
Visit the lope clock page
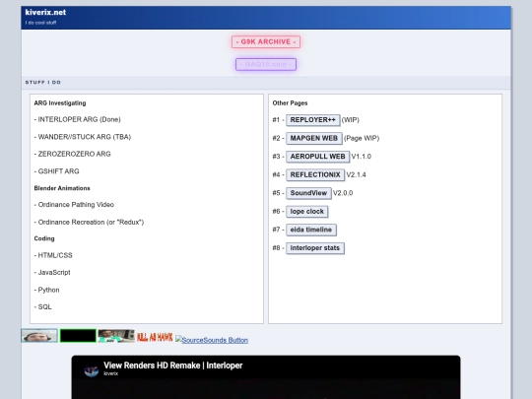tap(306, 212)
